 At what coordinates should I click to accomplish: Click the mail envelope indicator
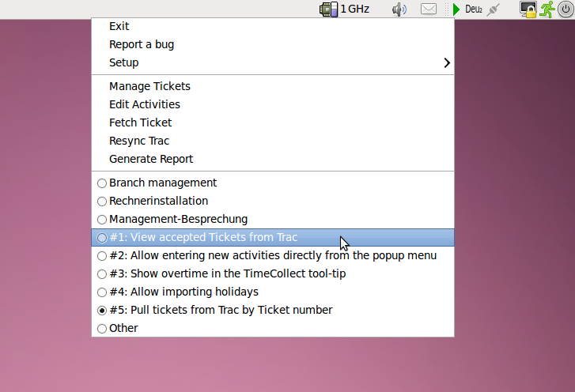(x=428, y=9)
